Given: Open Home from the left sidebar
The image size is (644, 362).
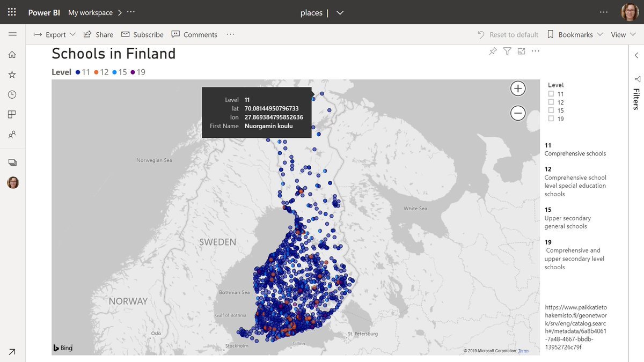Looking at the screenshot, I should click(x=12, y=54).
